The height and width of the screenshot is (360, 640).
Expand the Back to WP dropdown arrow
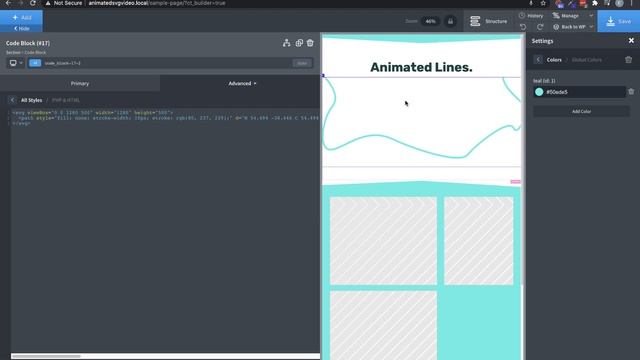591,27
